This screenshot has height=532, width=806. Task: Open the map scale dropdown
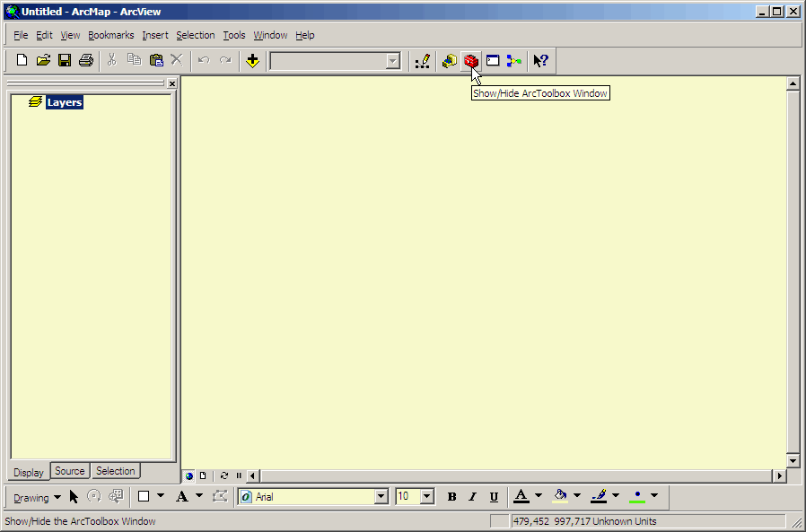click(x=393, y=61)
